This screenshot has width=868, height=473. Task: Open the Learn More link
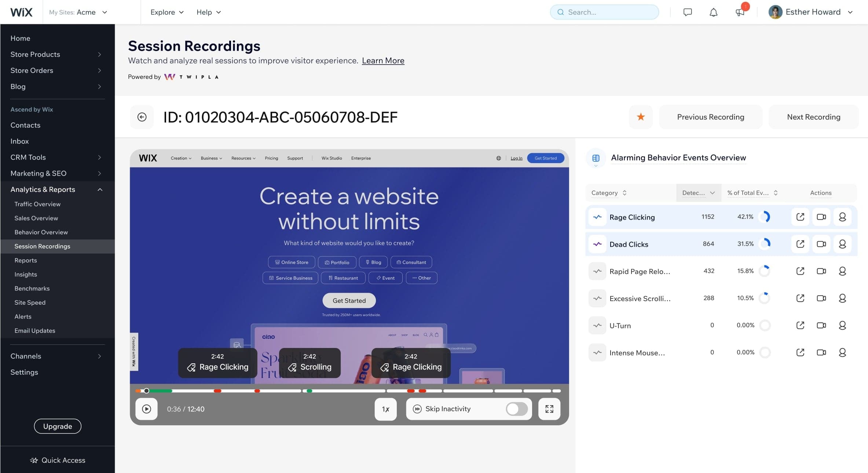pos(383,61)
